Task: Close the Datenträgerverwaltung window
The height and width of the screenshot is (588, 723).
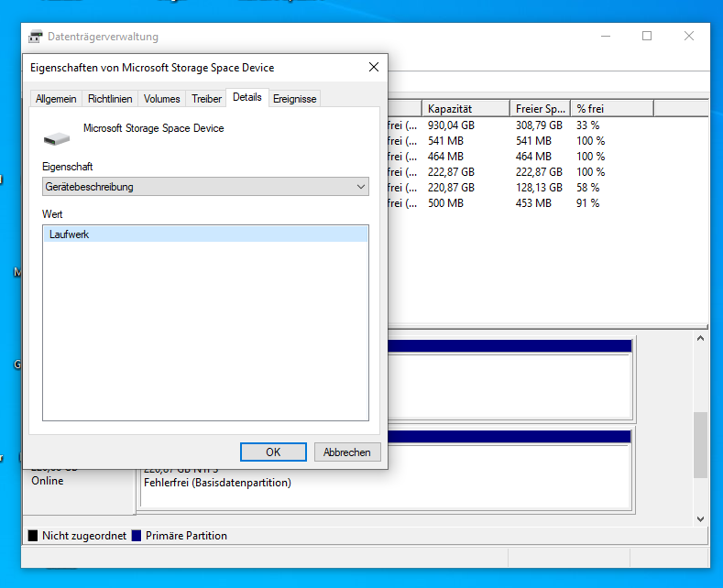Action: coord(689,36)
